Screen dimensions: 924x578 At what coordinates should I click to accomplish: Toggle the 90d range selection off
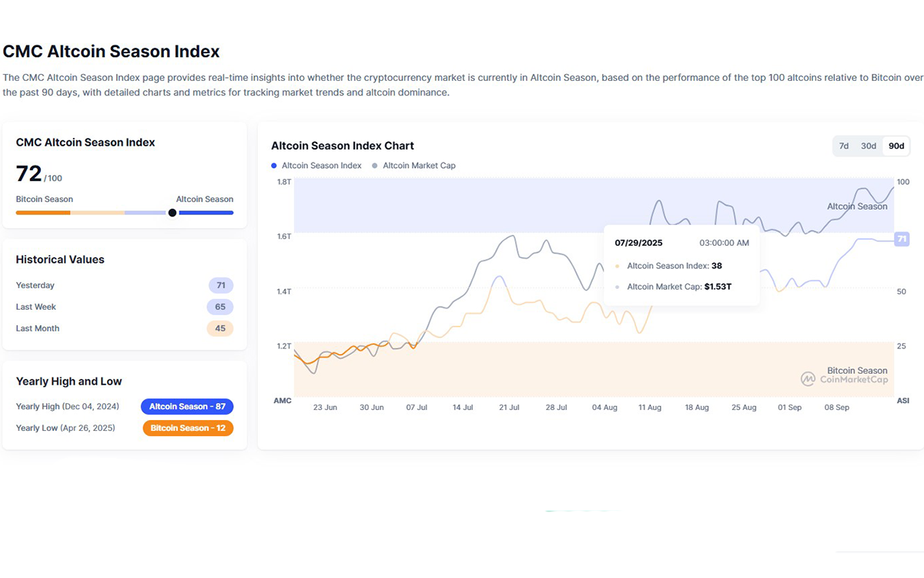pos(896,145)
